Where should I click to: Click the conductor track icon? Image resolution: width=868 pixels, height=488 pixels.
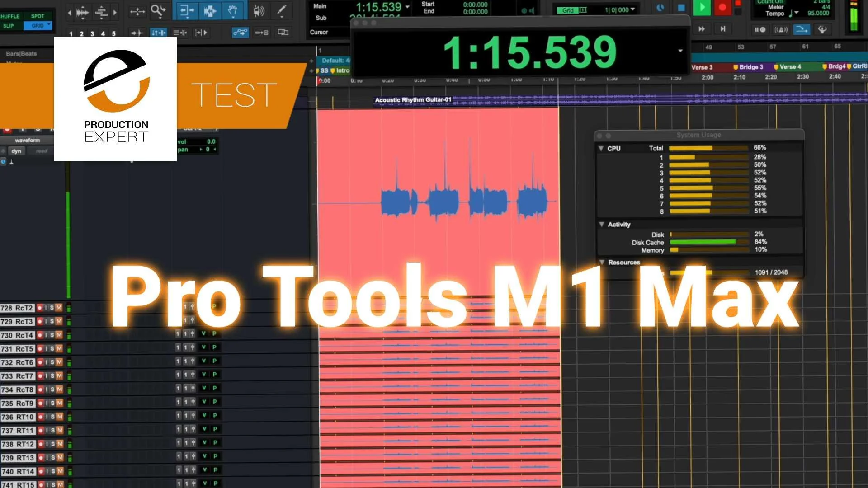pos(822,30)
